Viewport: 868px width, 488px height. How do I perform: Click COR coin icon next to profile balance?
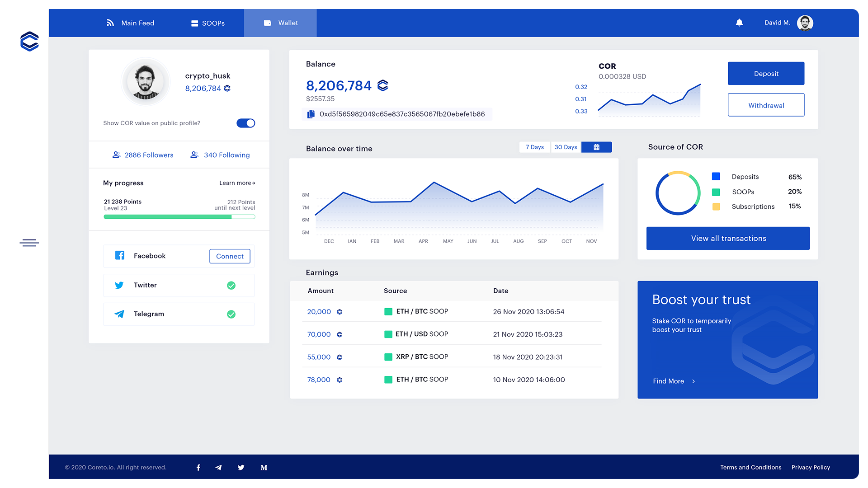click(227, 89)
